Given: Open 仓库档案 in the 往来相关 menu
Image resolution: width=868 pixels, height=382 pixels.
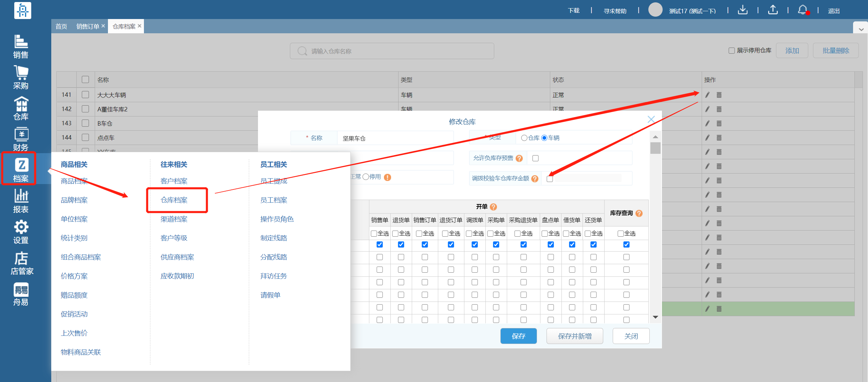Looking at the screenshot, I should click(174, 200).
